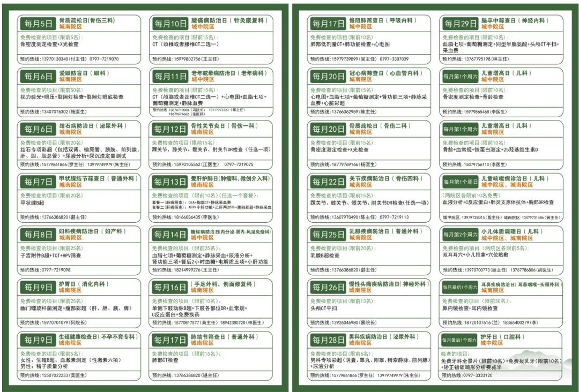Image resolution: width=579 pixels, height=392 pixels.
Task: Click hotline "18779769166(杨医生)"
Action: click(x=354, y=164)
